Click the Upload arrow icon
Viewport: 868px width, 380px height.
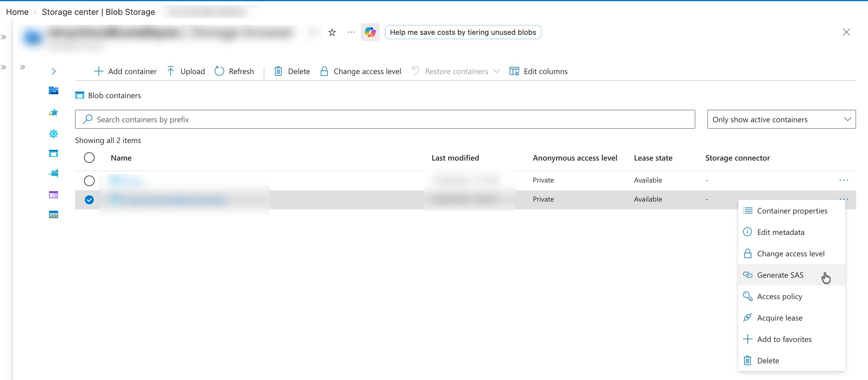click(171, 71)
